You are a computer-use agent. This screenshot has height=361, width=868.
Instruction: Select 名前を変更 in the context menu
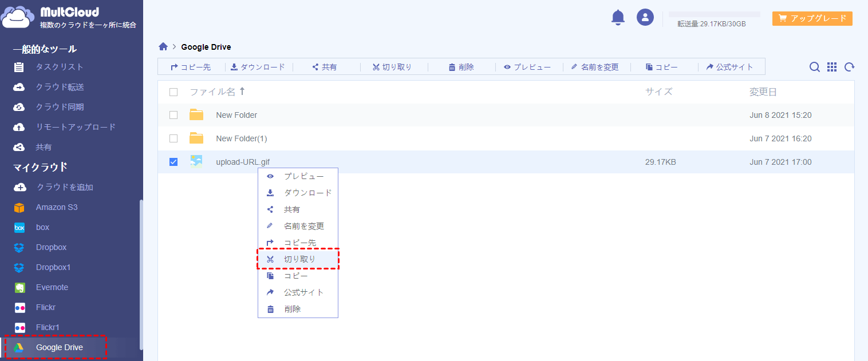point(302,225)
